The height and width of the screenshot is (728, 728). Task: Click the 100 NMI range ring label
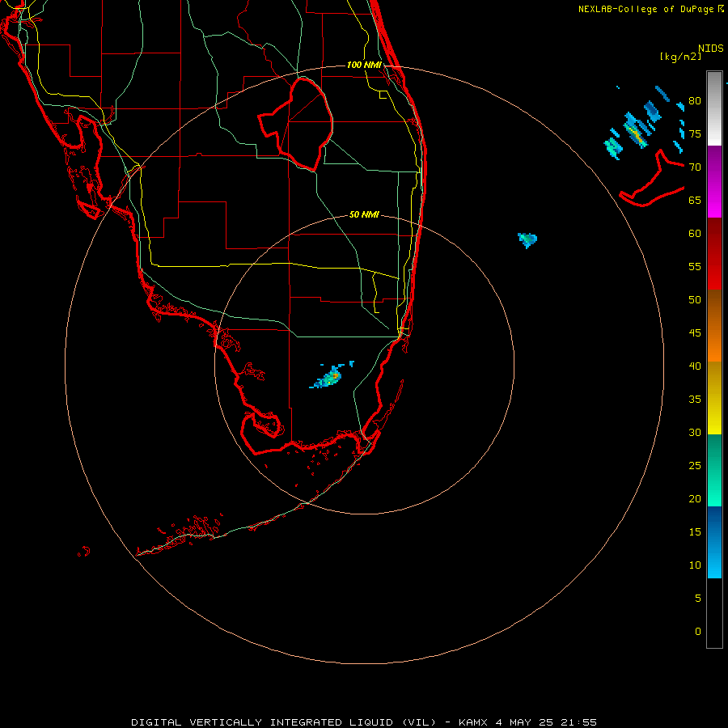[364, 65]
